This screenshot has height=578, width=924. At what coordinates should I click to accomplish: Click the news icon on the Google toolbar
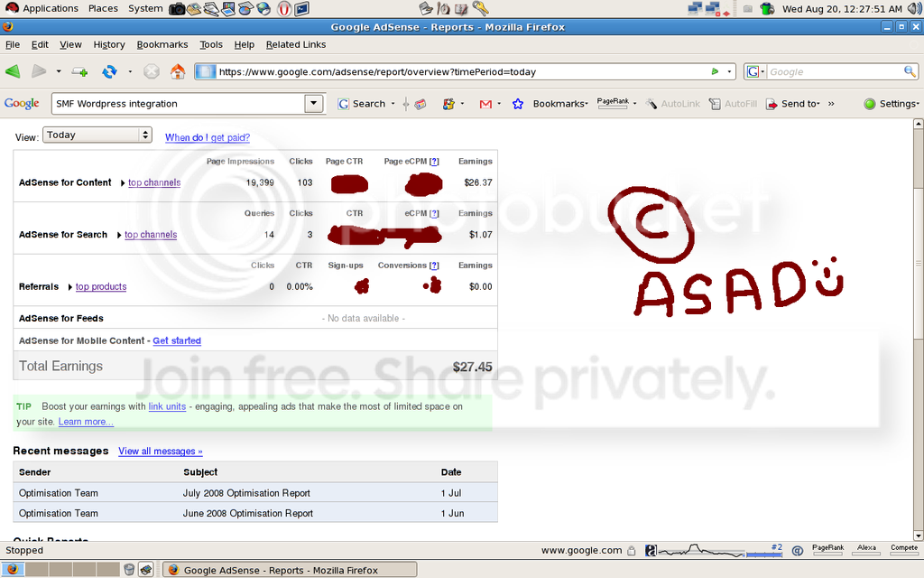pyautogui.click(x=420, y=104)
